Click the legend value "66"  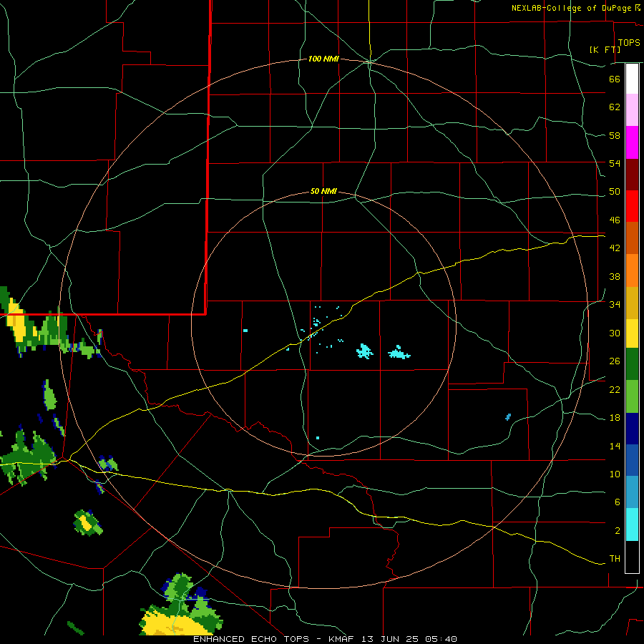click(615, 79)
